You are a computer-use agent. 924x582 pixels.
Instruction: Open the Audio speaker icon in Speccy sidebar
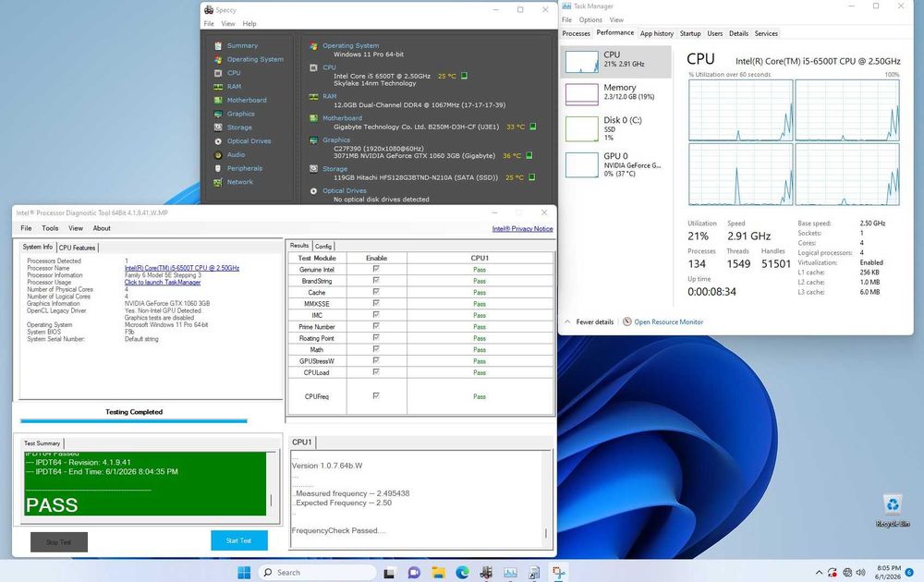[x=218, y=155]
